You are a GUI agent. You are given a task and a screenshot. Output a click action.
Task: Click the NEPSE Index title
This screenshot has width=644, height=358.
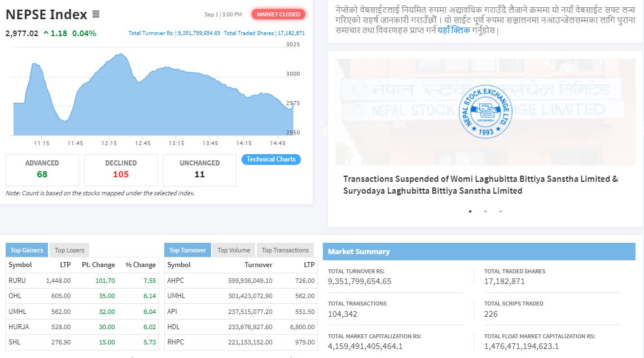pyautogui.click(x=46, y=14)
